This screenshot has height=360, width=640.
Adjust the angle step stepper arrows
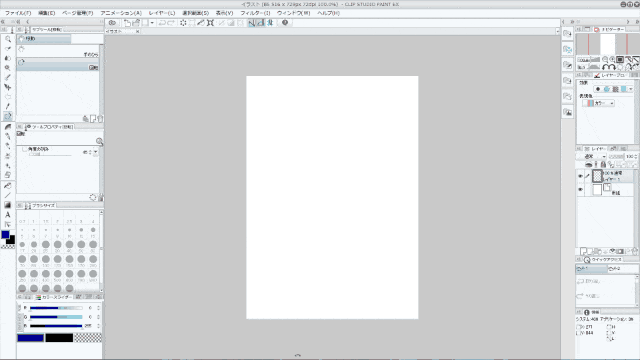pos(90,152)
